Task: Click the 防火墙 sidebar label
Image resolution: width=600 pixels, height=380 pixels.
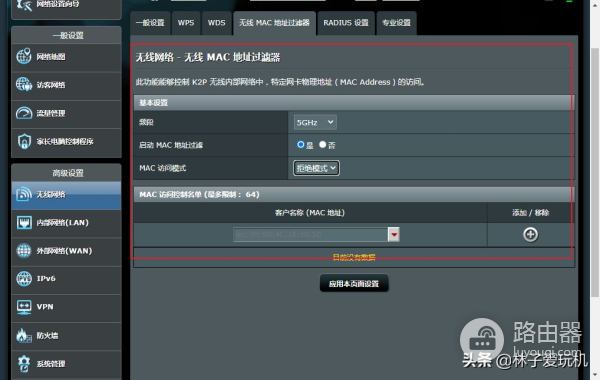Action: coord(47,336)
